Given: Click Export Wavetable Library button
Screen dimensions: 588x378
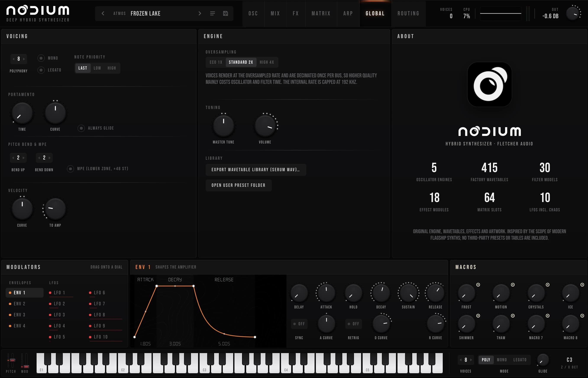Looking at the screenshot, I should tap(256, 170).
